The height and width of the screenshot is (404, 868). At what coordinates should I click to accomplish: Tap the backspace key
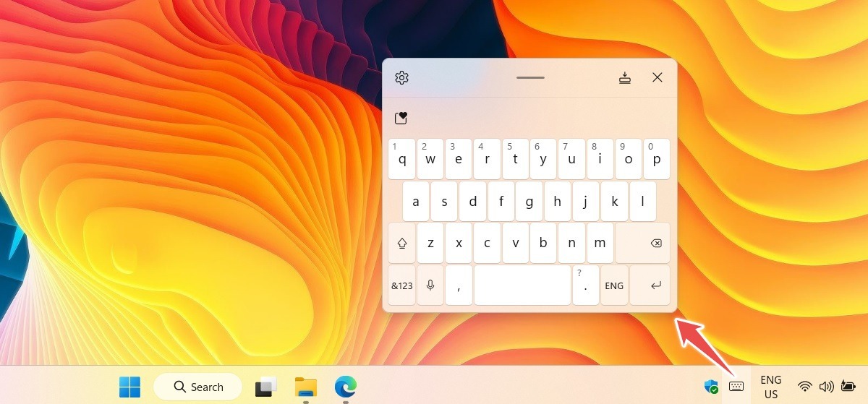(x=642, y=243)
